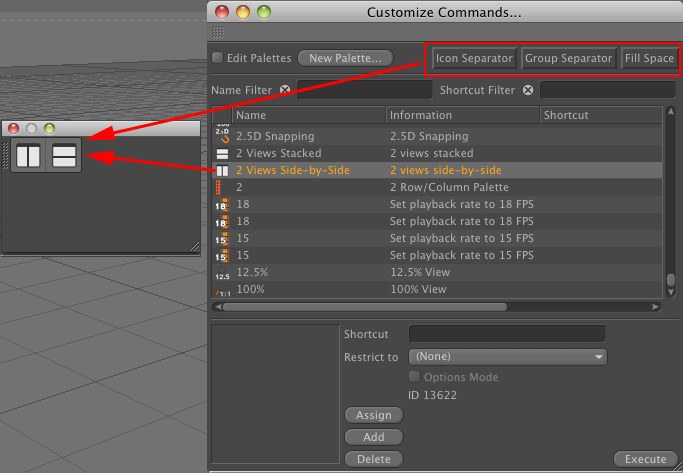683x473 pixels.
Task: Click the 100% View command icon
Action: [222, 289]
